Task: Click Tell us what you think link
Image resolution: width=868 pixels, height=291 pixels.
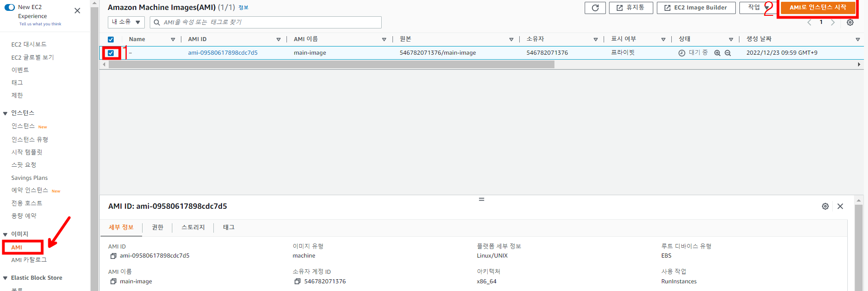Action: coord(40,24)
